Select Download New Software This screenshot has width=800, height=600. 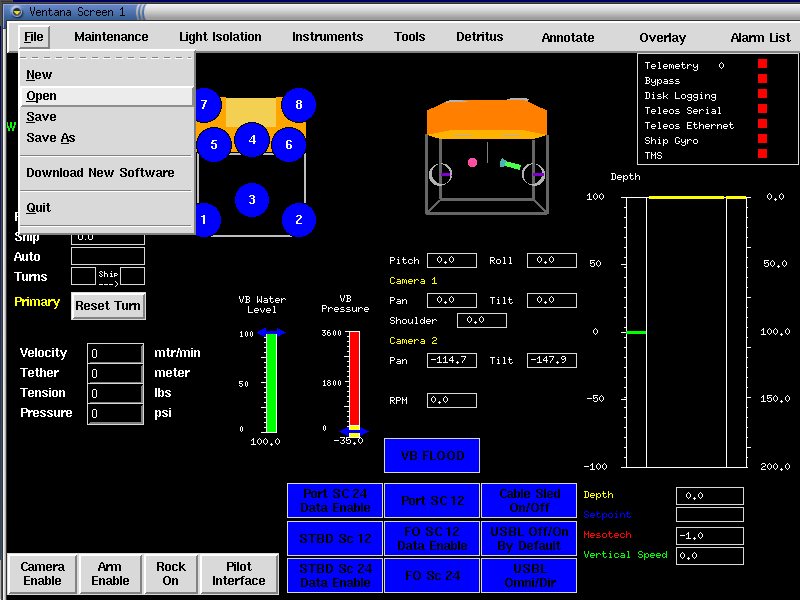click(106, 172)
